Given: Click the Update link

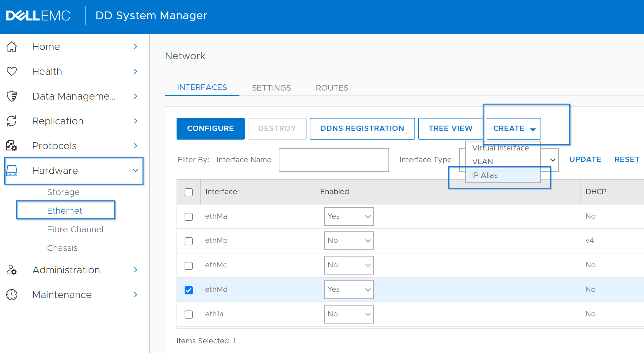Looking at the screenshot, I should [x=585, y=159].
